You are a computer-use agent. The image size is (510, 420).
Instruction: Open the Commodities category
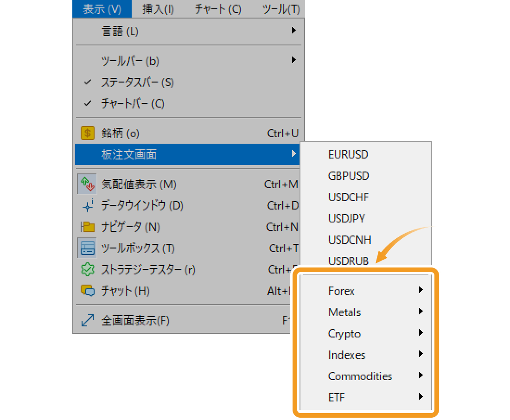(x=366, y=376)
